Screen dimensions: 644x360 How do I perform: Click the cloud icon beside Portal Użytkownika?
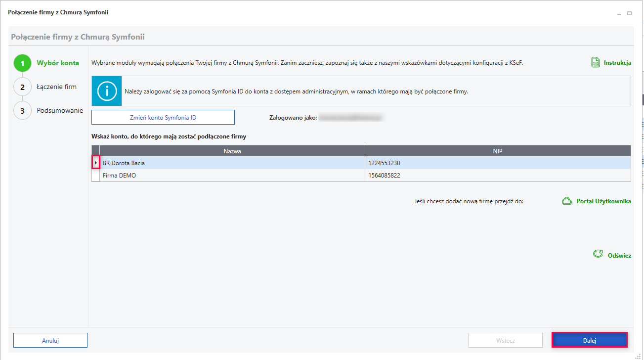567,201
